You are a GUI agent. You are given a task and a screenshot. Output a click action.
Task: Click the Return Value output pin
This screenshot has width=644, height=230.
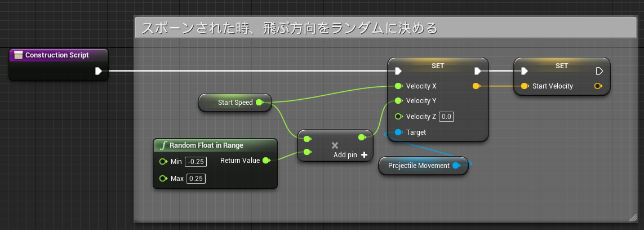(266, 160)
